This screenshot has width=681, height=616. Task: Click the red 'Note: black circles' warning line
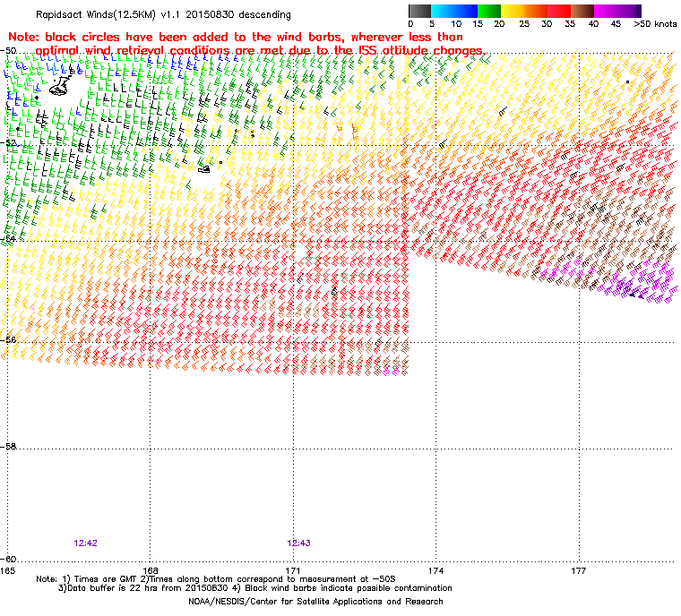pos(236,37)
